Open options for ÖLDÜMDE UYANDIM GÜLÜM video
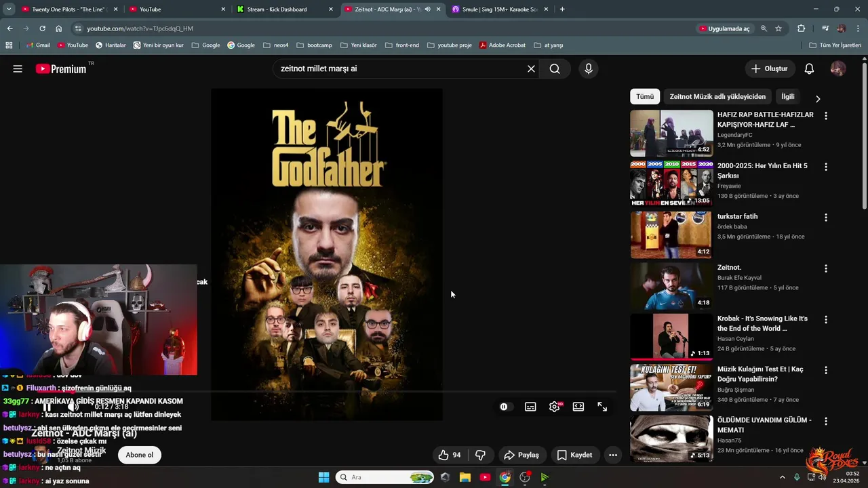Screen dimensions: 868x488 point(825,421)
